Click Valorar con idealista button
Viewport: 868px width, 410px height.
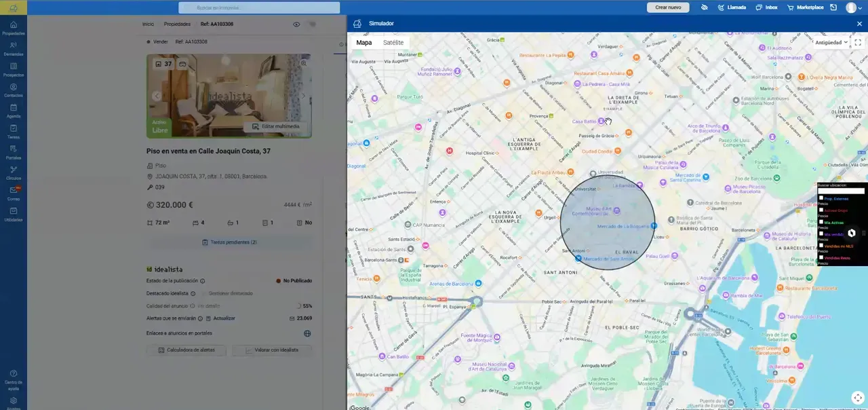(272, 350)
